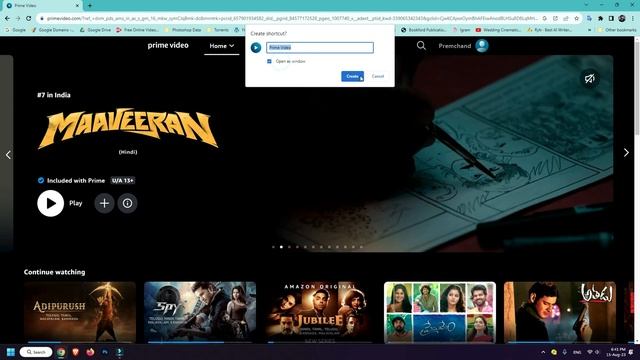Screen dimensions: 640x360
Task: Open the Premchand profile avatar
Action: coord(482,46)
